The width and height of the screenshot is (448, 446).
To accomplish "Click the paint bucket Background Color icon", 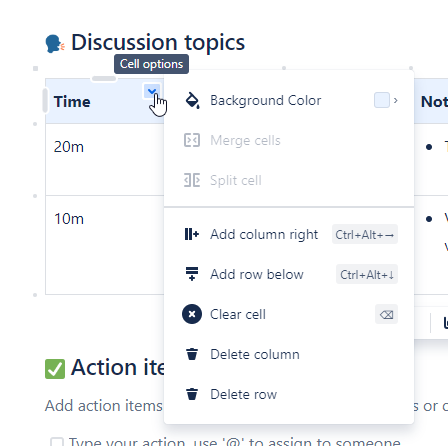I will tap(192, 100).
